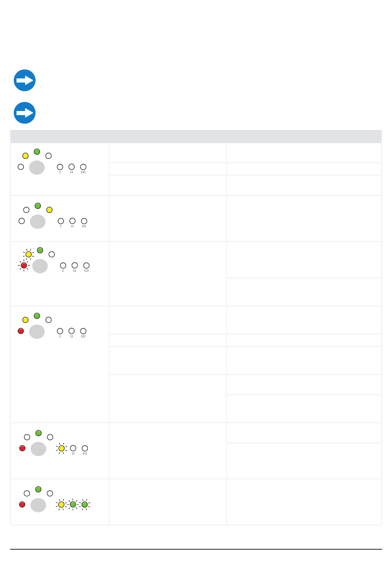Click the green LED in the last diagram
This screenshot has width=392, height=567.
click(x=38, y=489)
